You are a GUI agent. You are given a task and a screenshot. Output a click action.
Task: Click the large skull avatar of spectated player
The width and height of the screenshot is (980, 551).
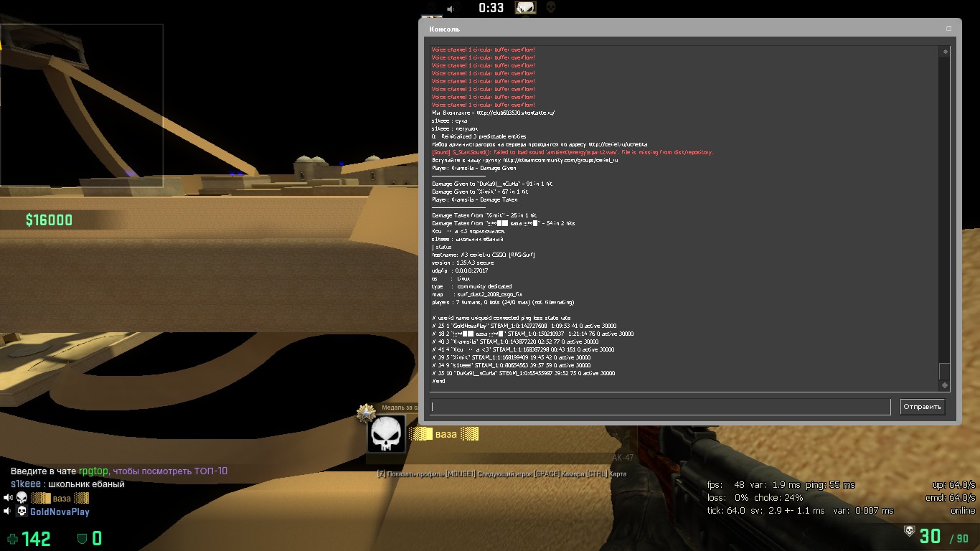coord(387,435)
